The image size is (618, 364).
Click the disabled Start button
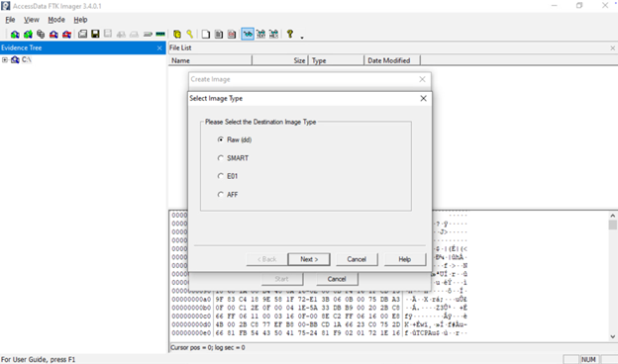282,279
